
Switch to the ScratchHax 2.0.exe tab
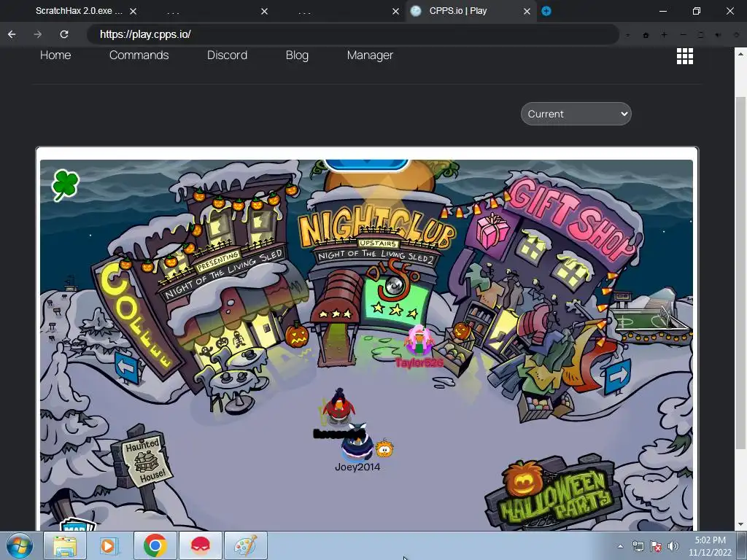(79, 11)
